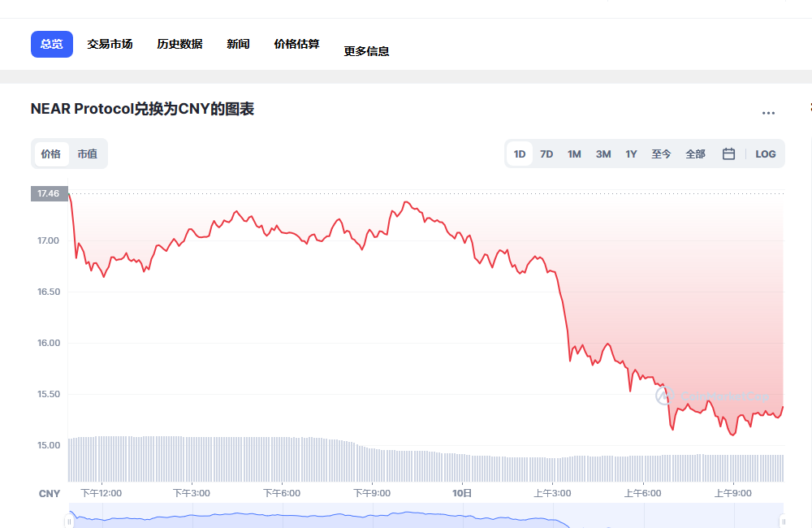The width and height of the screenshot is (812, 528).
Task: Click the 15.00 axis label
Action: (x=48, y=446)
